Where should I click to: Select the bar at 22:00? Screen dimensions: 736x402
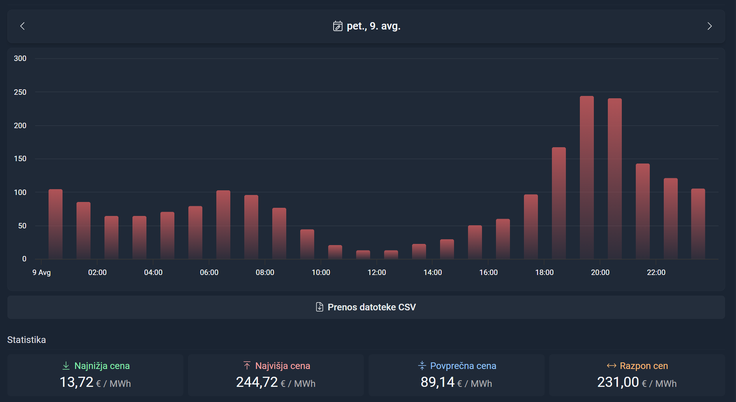(x=670, y=218)
